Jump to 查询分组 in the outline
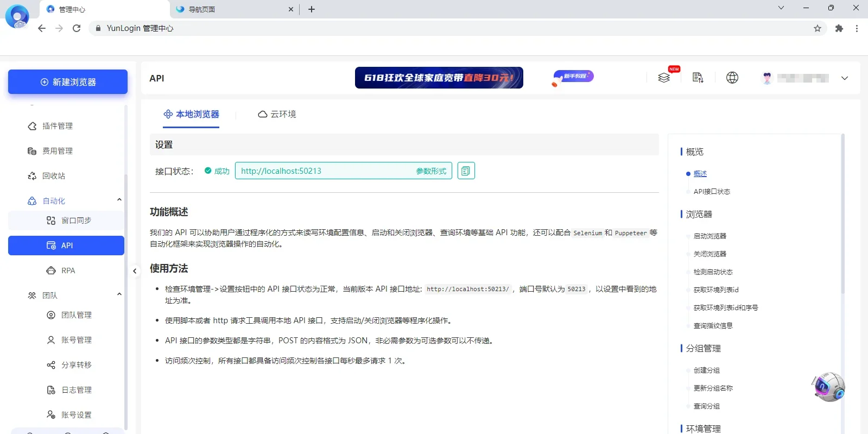The image size is (868, 434). click(x=706, y=406)
